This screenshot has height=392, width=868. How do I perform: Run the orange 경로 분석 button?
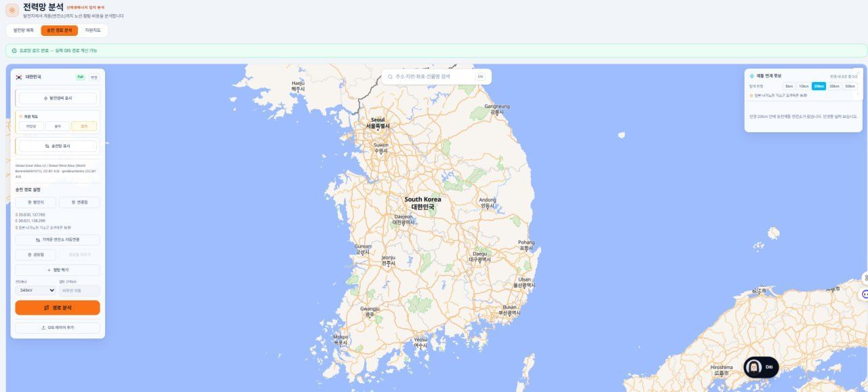coord(58,308)
